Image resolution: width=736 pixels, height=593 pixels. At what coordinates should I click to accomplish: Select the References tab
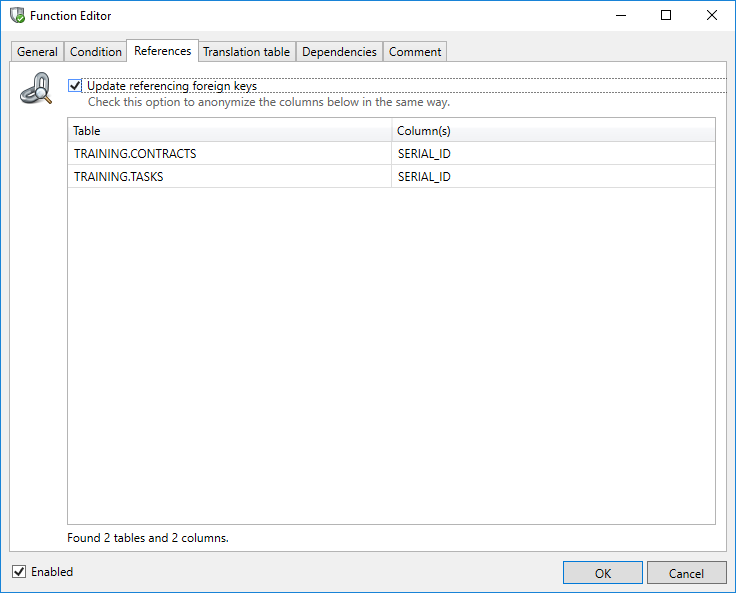(x=162, y=51)
